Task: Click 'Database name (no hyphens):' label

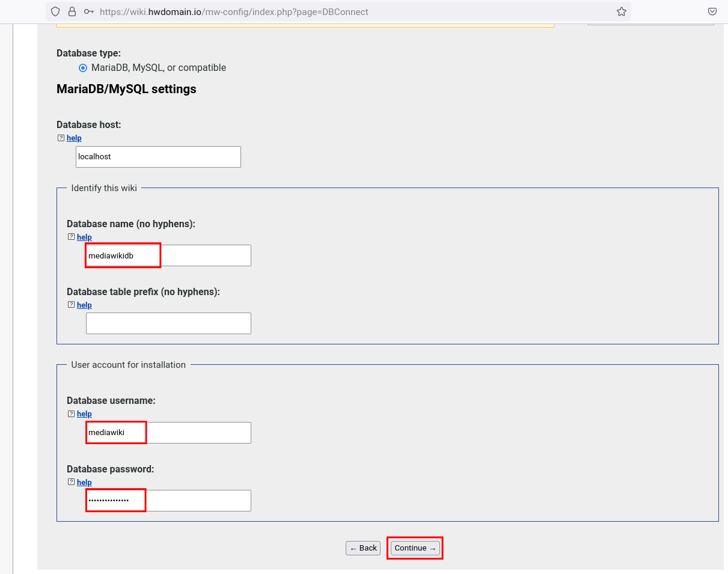Action: [131, 224]
